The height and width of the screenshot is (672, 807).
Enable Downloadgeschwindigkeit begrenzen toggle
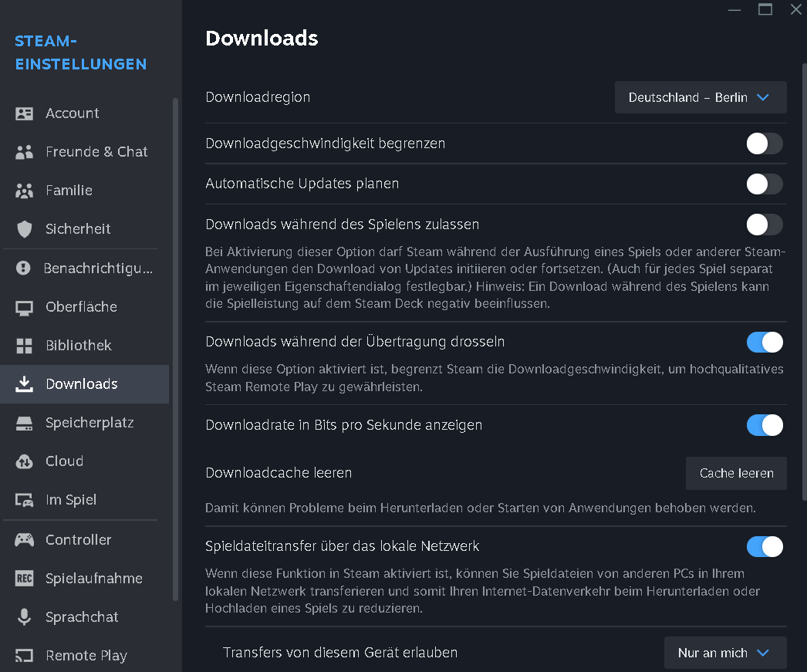pos(765,144)
